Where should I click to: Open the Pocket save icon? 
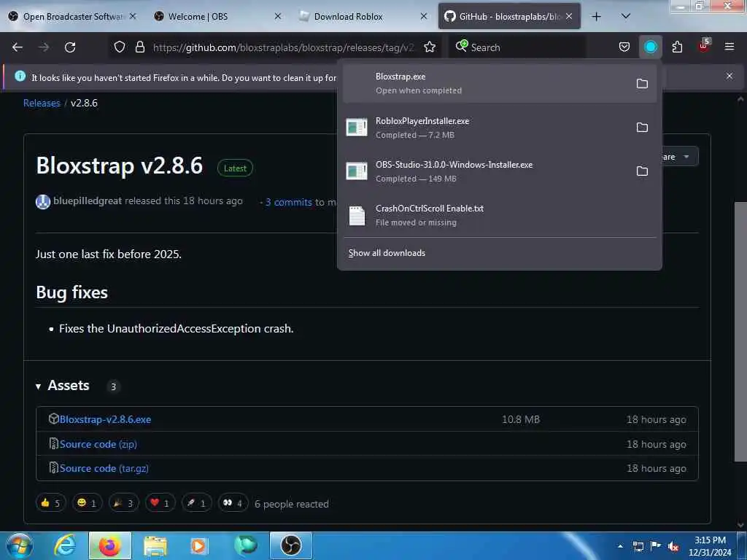pos(624,47)
